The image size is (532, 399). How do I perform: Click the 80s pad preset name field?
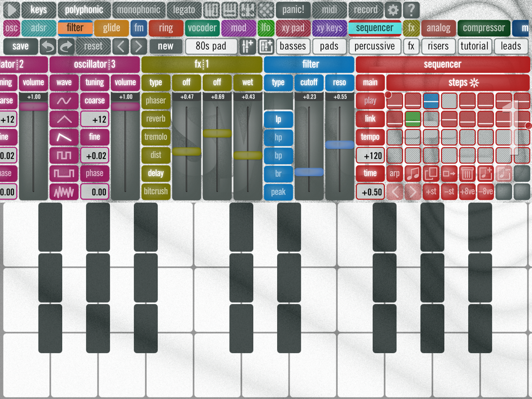[x=211, y=46]
